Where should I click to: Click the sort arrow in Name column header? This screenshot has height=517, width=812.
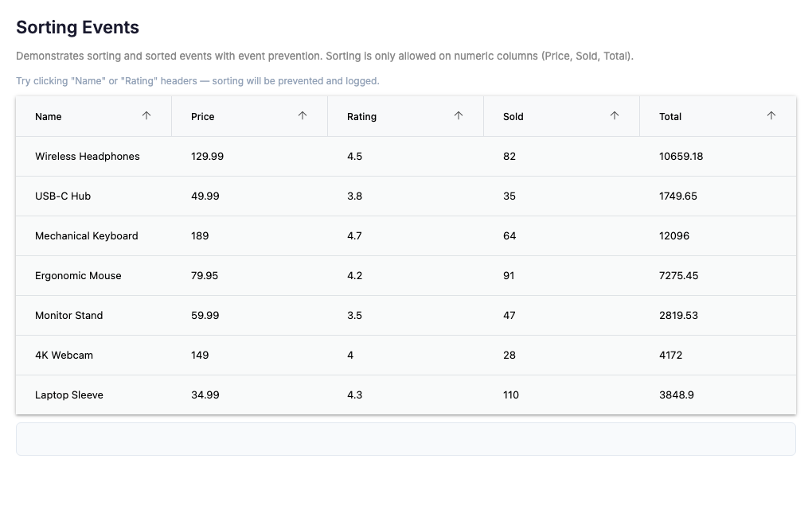tap(146, 116)
